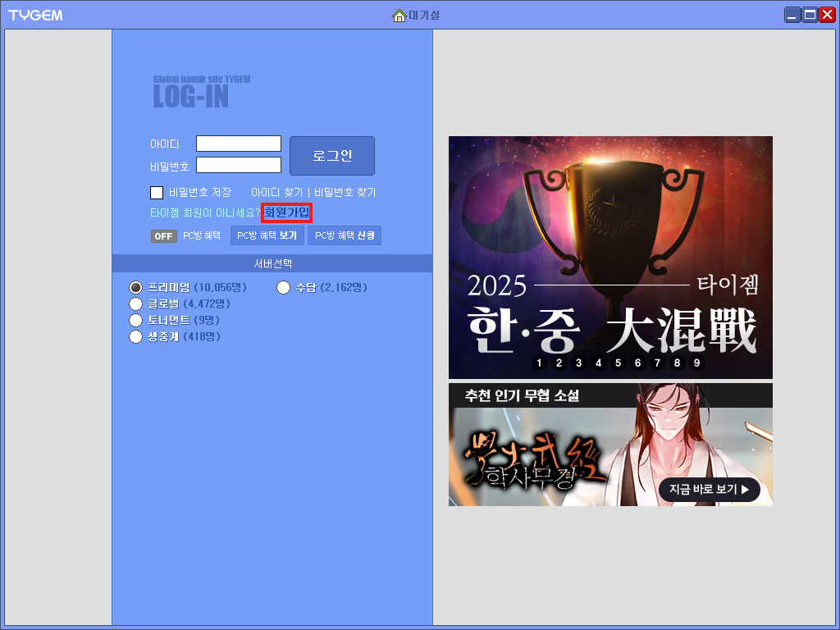The image size is (840, 630).
Task: Go to banner slide 1
Action: tap(540, 363)
